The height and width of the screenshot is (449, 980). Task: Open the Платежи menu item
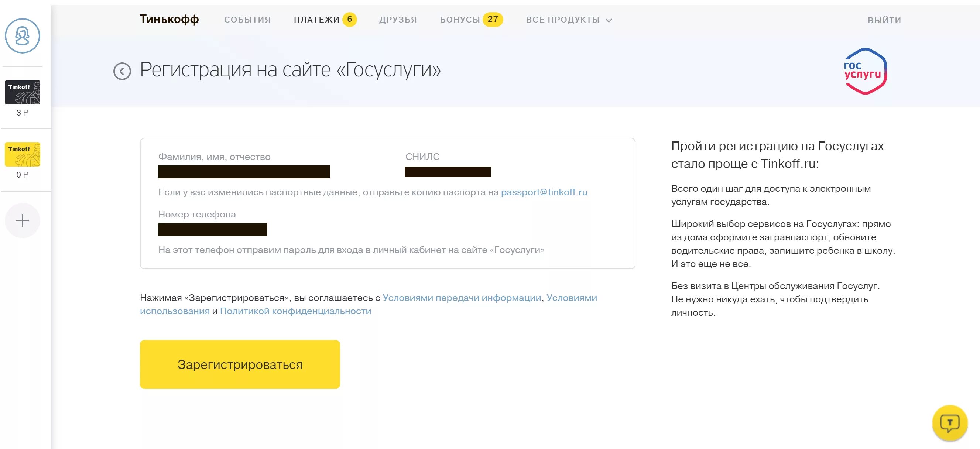(x=316, y=20)
